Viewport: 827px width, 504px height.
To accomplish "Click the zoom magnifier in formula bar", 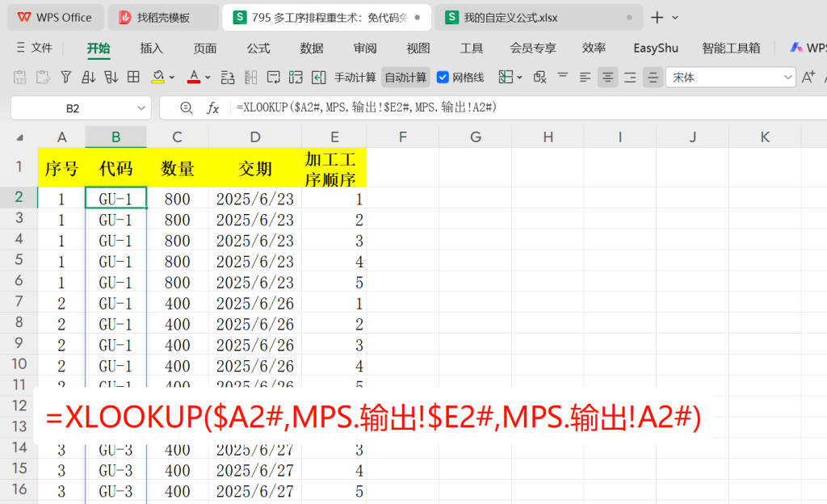I will tap(187, 108).
